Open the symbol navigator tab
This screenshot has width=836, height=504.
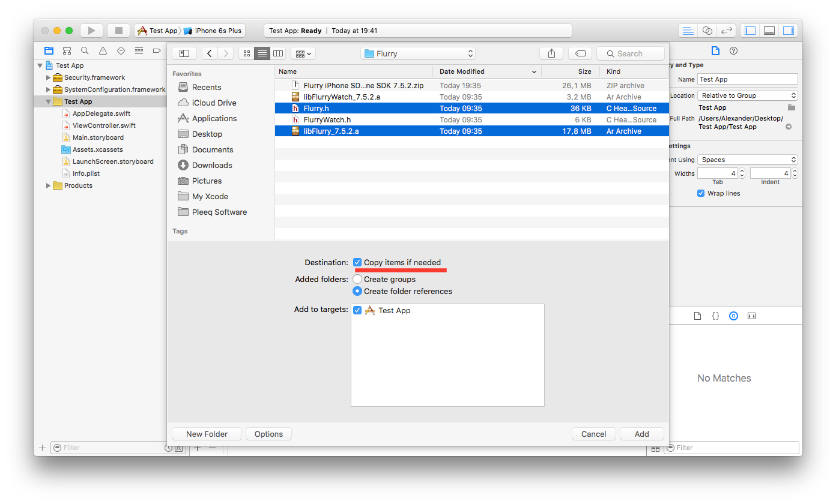pos(67,51)
